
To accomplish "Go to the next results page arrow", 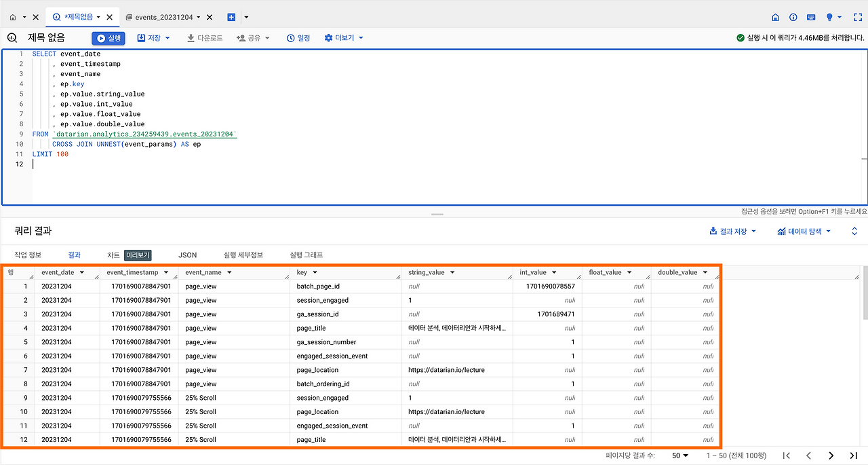I will click(831, 455).
